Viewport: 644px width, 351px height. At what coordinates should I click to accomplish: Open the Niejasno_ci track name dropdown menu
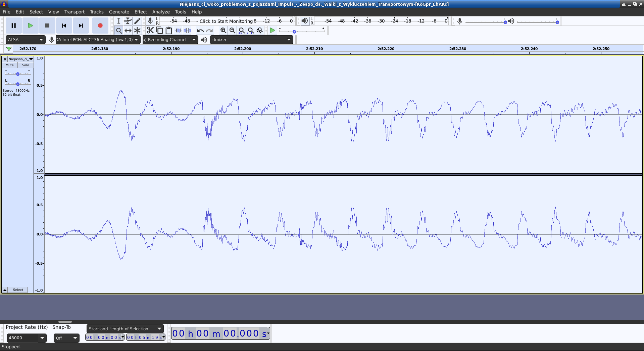point(21,59)
